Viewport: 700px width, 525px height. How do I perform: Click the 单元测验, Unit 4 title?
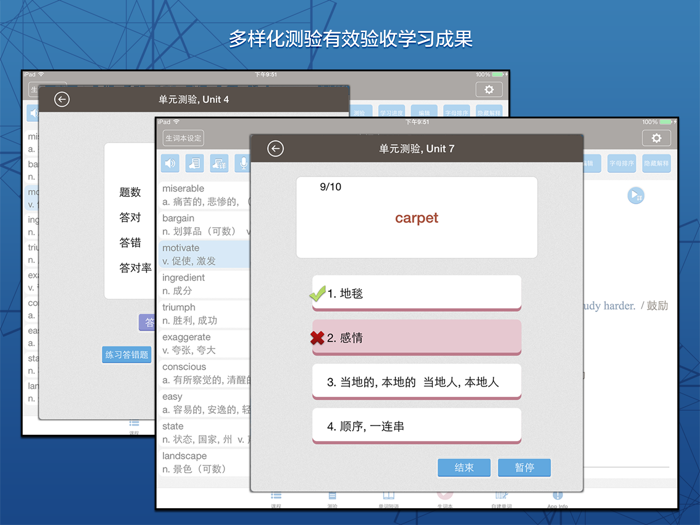coord(193,99)
